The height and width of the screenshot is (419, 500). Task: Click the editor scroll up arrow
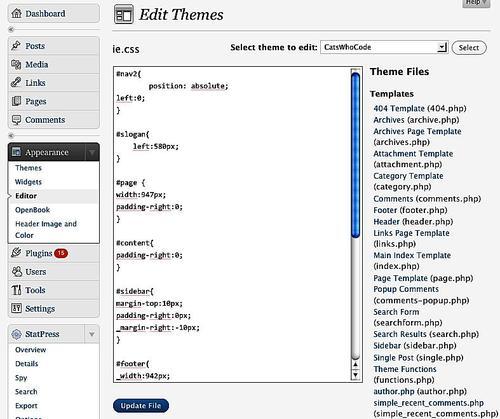coord(356,365)
